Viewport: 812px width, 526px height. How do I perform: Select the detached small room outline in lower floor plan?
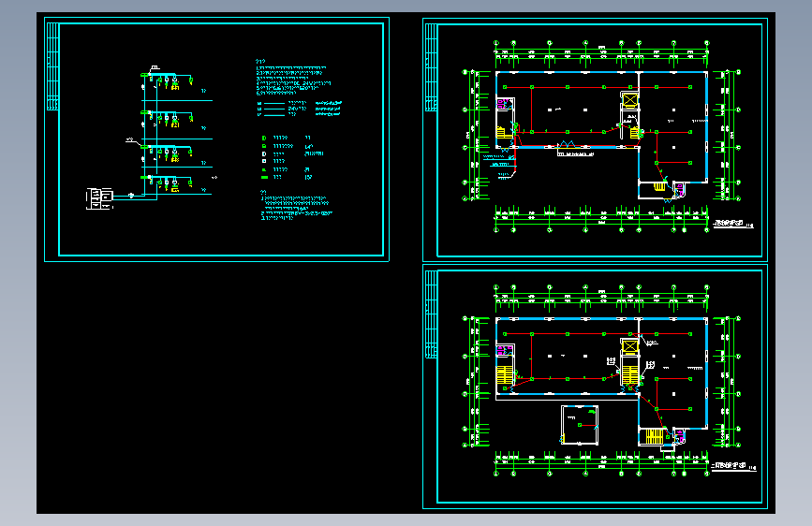click(580, 425)
